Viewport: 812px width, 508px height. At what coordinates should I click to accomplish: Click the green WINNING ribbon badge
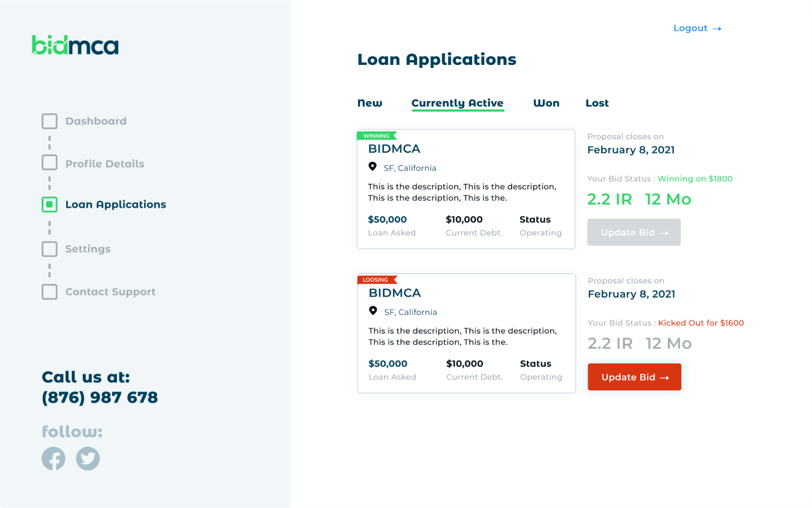377,136
